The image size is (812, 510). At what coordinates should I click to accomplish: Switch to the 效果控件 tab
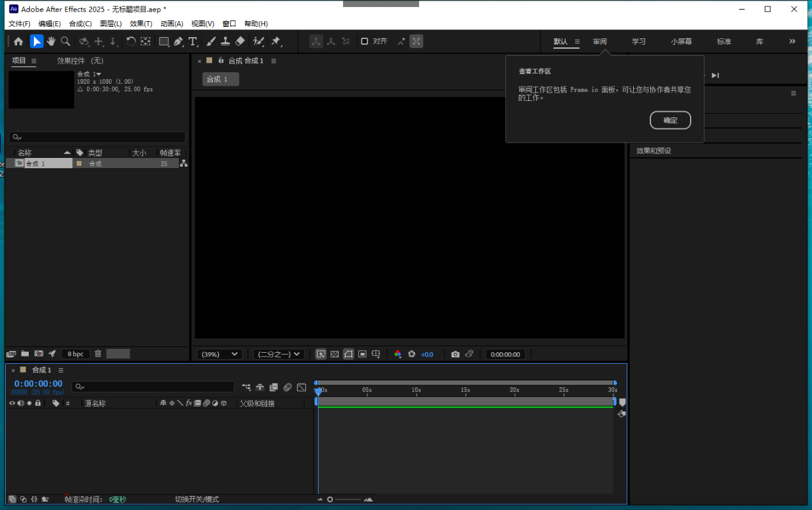[80, 61]
